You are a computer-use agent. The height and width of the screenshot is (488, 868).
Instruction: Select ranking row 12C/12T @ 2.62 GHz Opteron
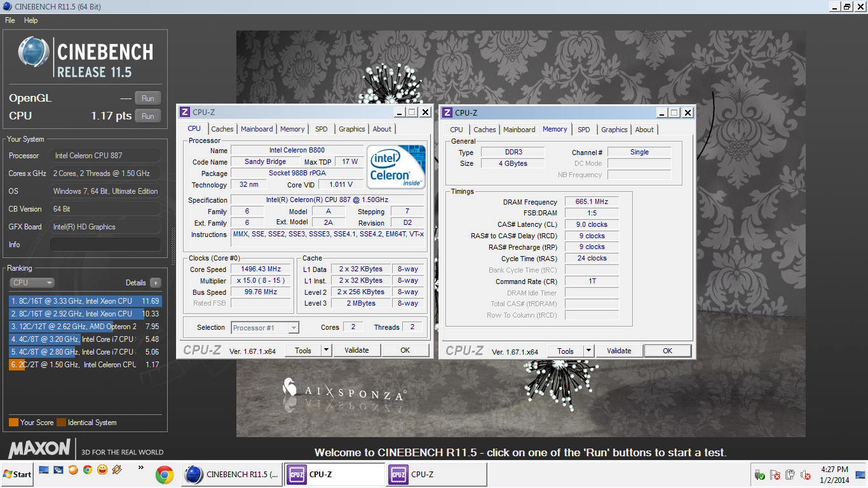(85, 327)
